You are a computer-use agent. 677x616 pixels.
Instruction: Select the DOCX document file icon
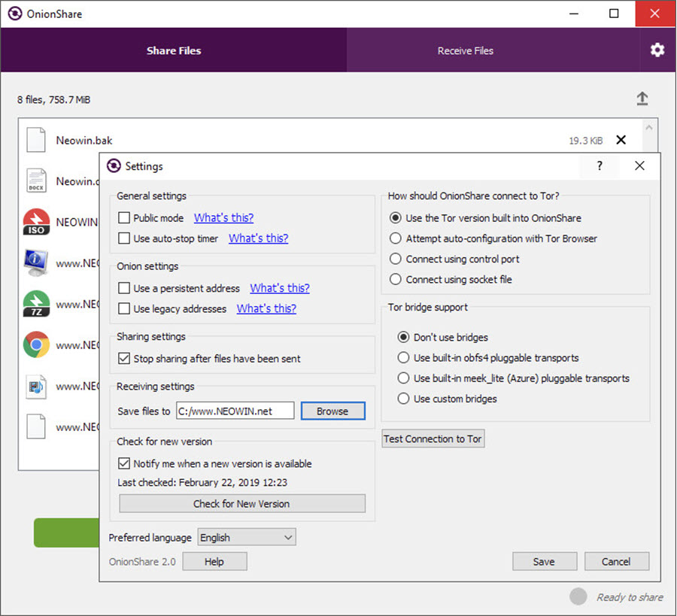point(36,181)
